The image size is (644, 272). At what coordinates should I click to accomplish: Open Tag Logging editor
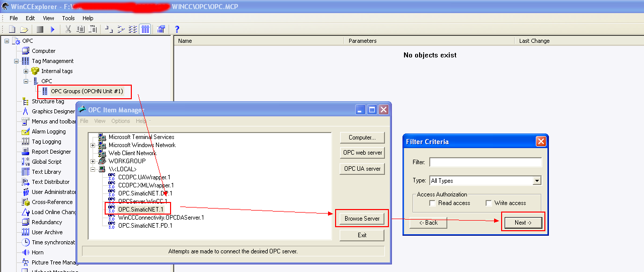[46, 142]
